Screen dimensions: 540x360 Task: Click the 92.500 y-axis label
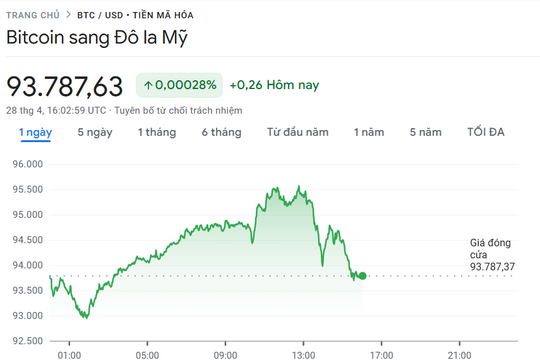(28, 341)
